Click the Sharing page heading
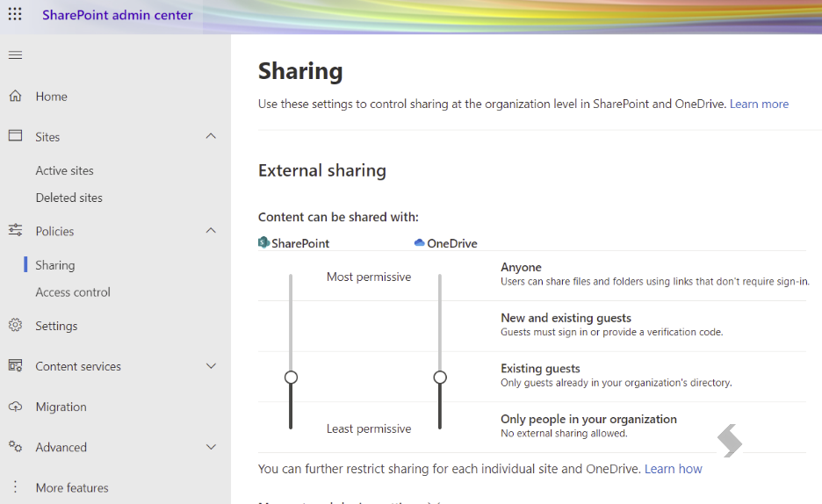This screenshot has height=504, width=822. click(x=300, y=71)
